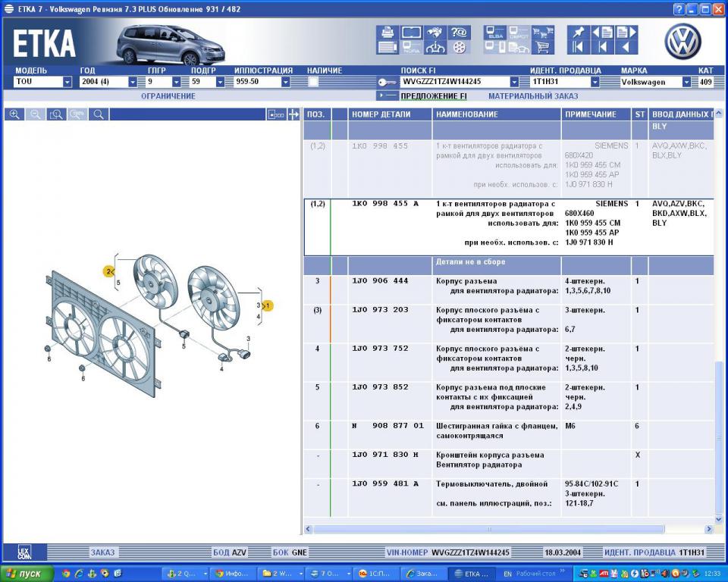Image resolution: width=728 pixels, height=582 pixels.
Task: Expand the ГОД dropdown
Action: (x=132, y=82)
